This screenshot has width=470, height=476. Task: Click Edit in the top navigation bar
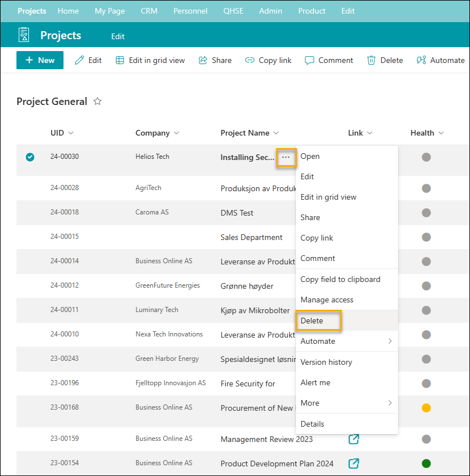click(348, 11)
